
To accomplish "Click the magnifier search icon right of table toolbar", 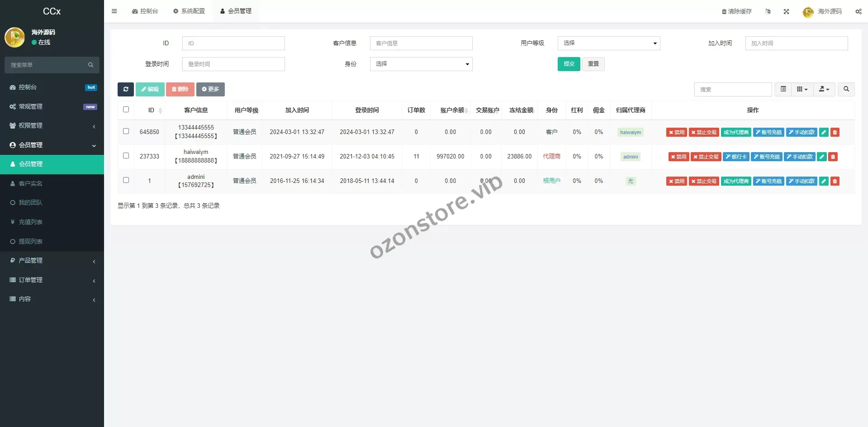I will click(846, 89).
